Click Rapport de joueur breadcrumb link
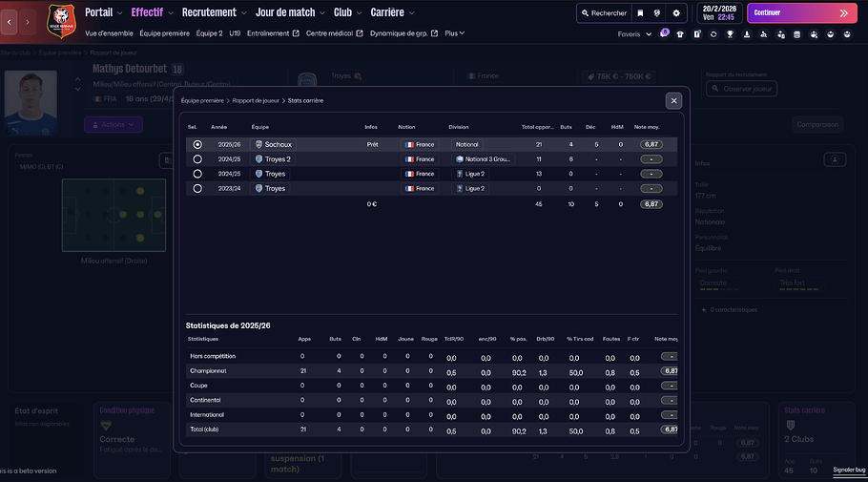868x482 pixels. pyautogui.click(x=257, y=99)
